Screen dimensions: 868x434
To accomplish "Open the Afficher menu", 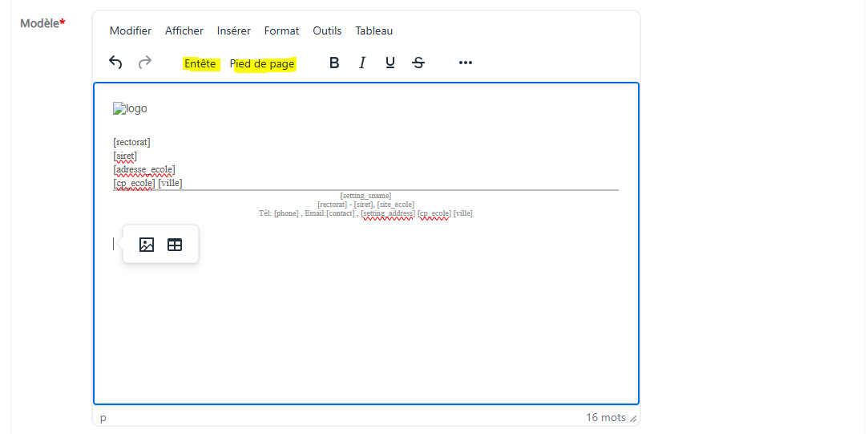I will (184, 30).
